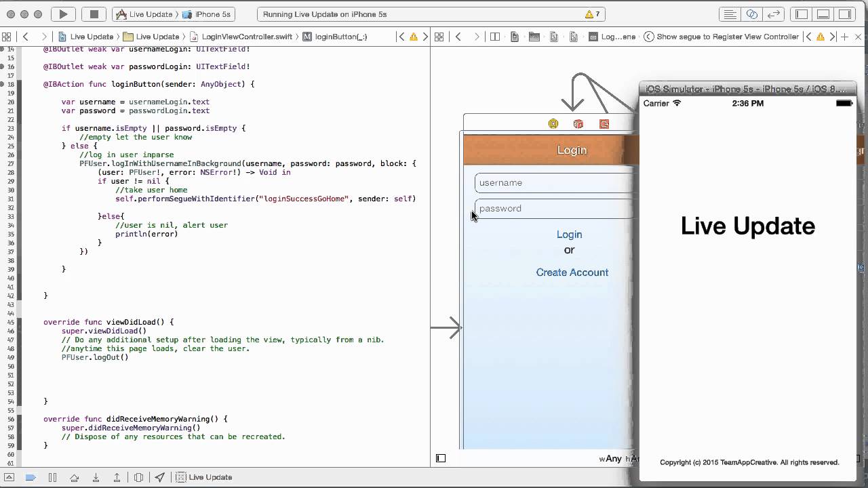Open the Log...ene scene breadcrumb

612,37
